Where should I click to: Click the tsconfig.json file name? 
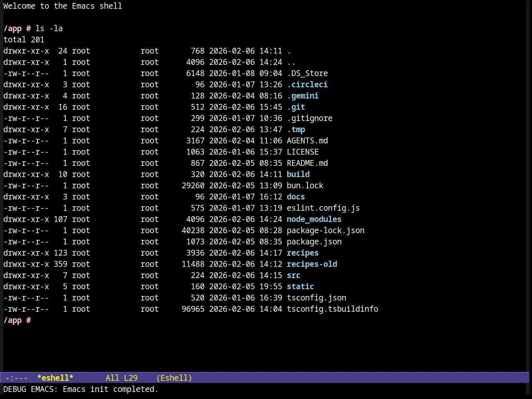(316, 298)
